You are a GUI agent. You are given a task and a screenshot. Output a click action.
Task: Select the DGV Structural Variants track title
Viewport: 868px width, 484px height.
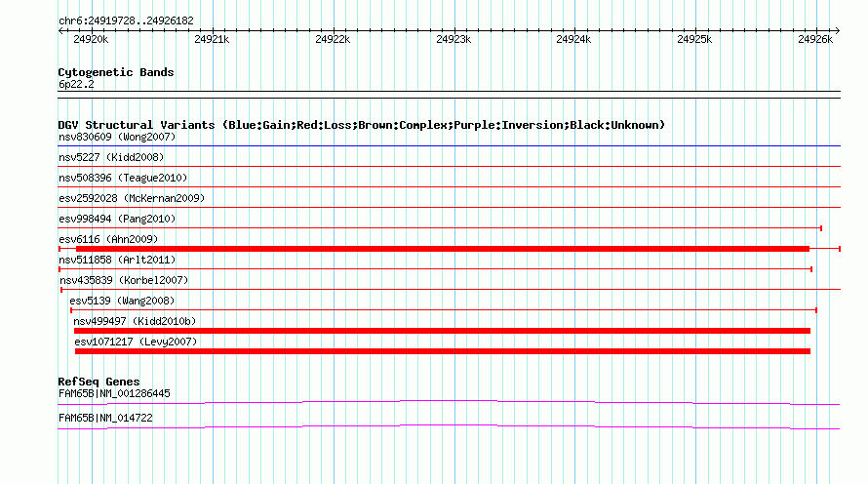click(362, 125)
